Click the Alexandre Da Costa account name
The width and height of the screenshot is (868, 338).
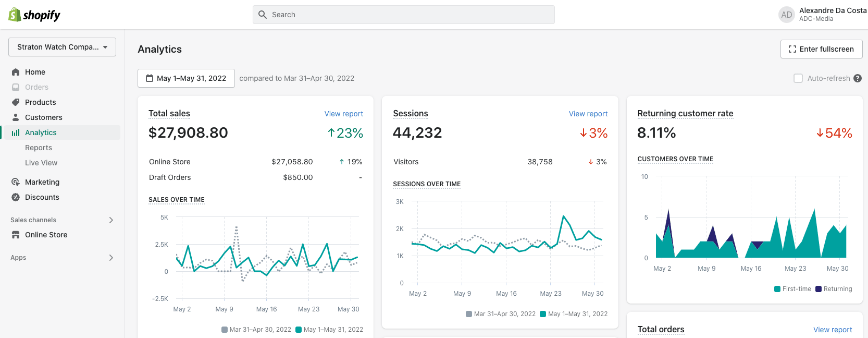[x=833, y=10]
